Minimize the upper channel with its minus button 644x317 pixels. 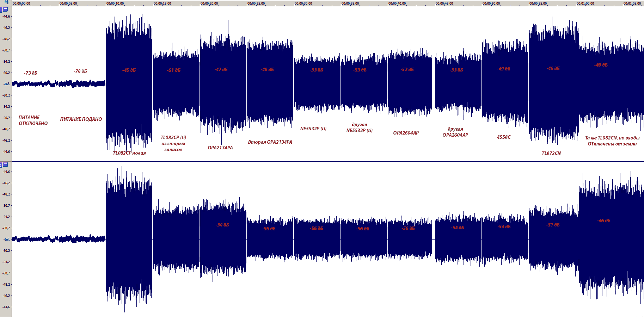[5, 9]
